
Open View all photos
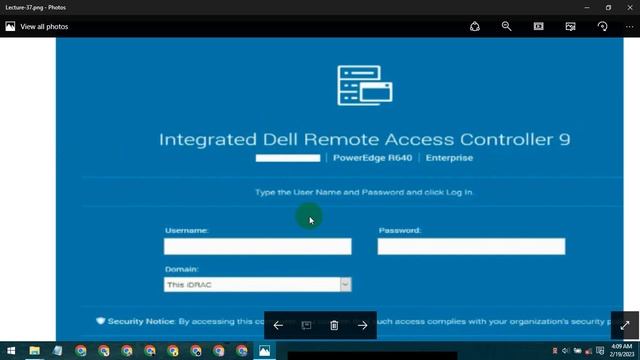[37, 27]
